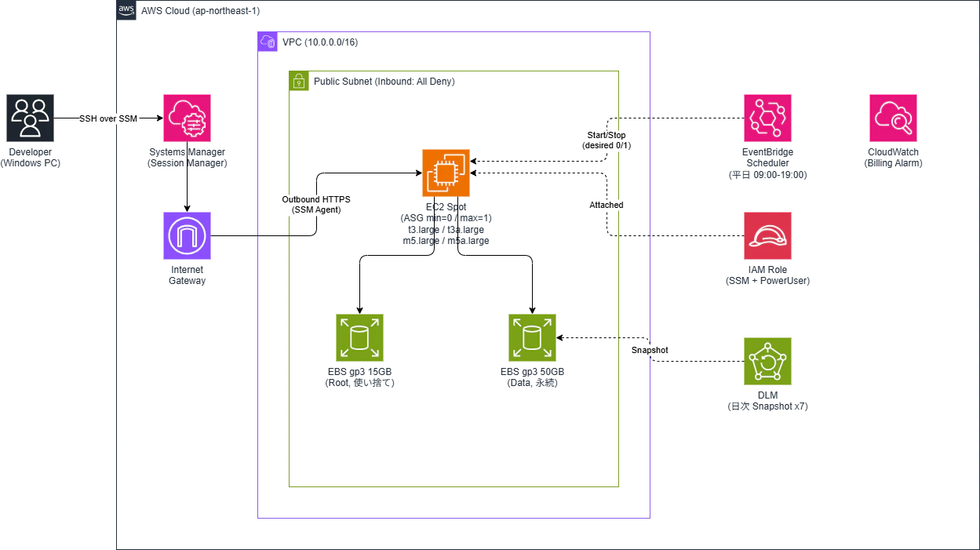
Task: Select the "Developer (Windows PC)" caption
Action: click(x=31, y=158)
